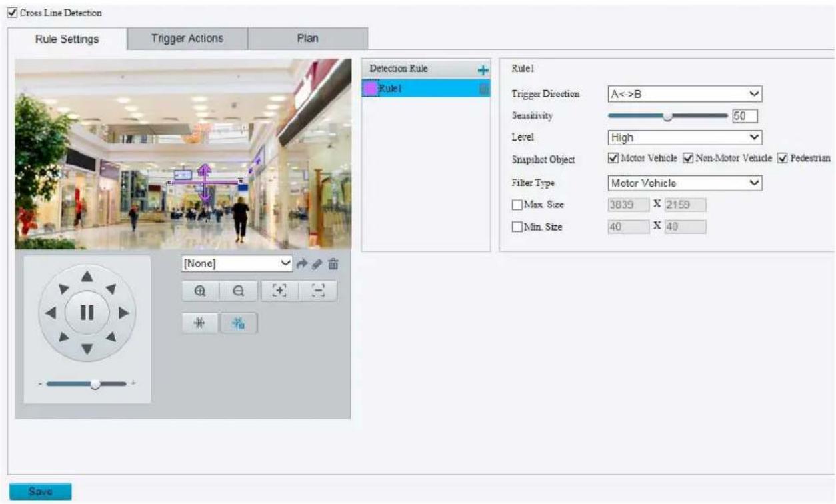Pan the PTZ camera left

tap(50, 312)
